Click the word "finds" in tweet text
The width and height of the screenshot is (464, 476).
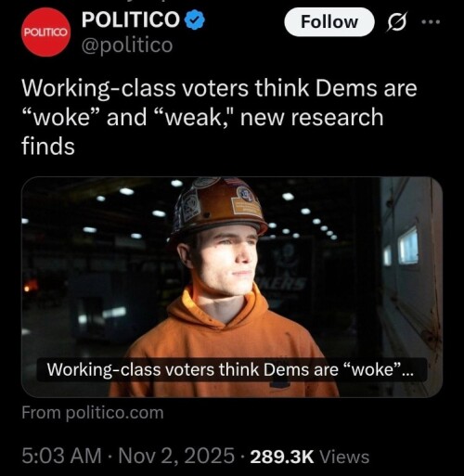coord(48,146)
